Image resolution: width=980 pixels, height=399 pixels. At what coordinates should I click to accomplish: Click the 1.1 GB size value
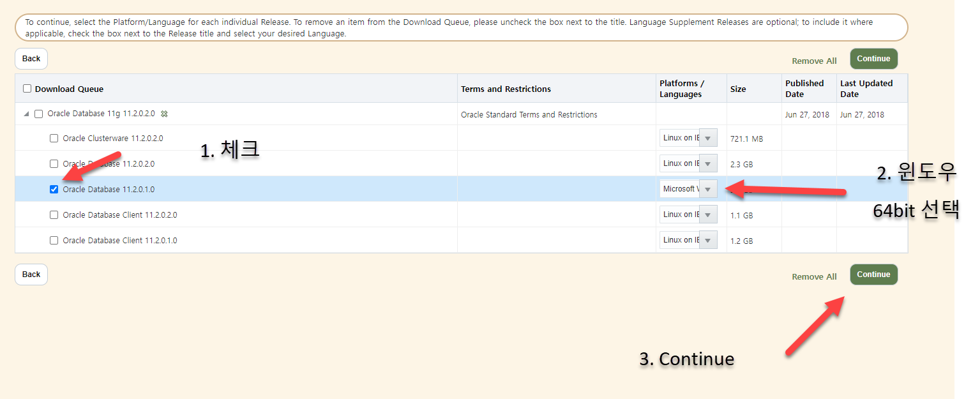point(742,215)
